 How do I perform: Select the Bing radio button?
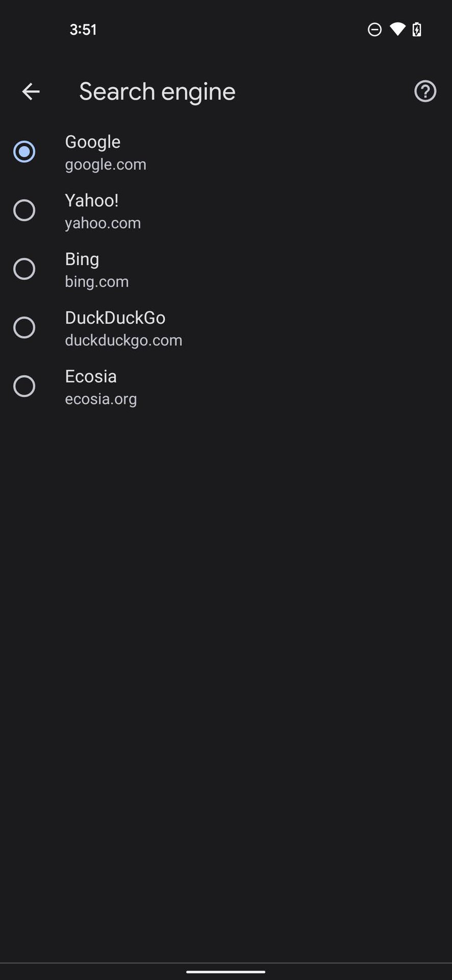pyautogui.click(x=24, y=269)
